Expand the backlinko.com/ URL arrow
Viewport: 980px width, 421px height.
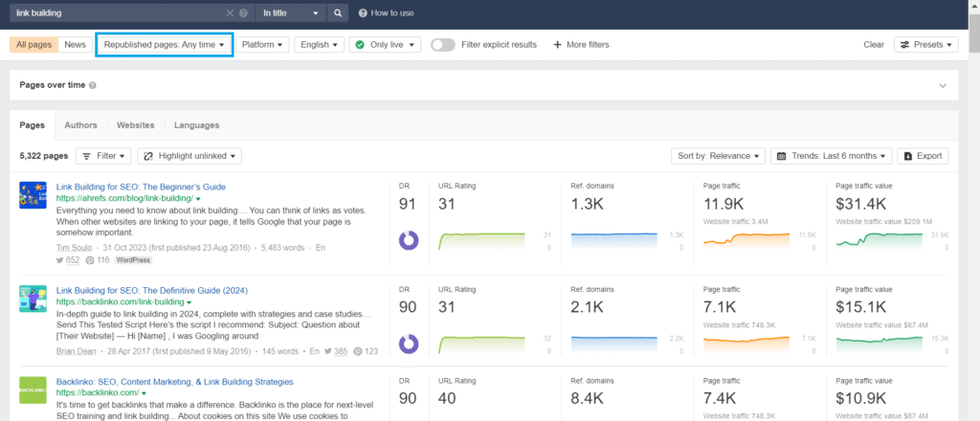[x=144, y=393]
